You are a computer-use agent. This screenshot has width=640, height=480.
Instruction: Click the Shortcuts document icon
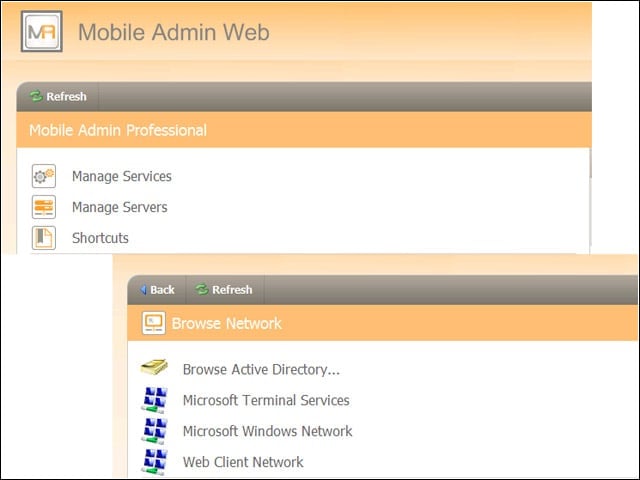[44, 238]
